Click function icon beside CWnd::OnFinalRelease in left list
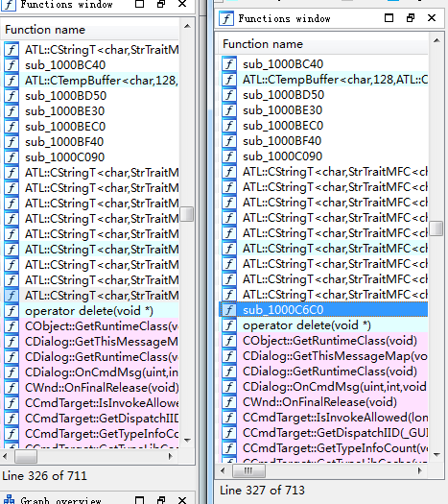The height and width of the screenshot is (504, 448). pos(12,388)
